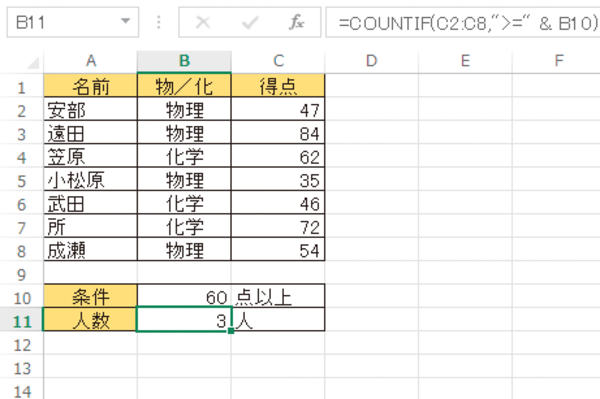Select score cell 72
Viewport: 600px width, 399px height.
tap(278, 226)
